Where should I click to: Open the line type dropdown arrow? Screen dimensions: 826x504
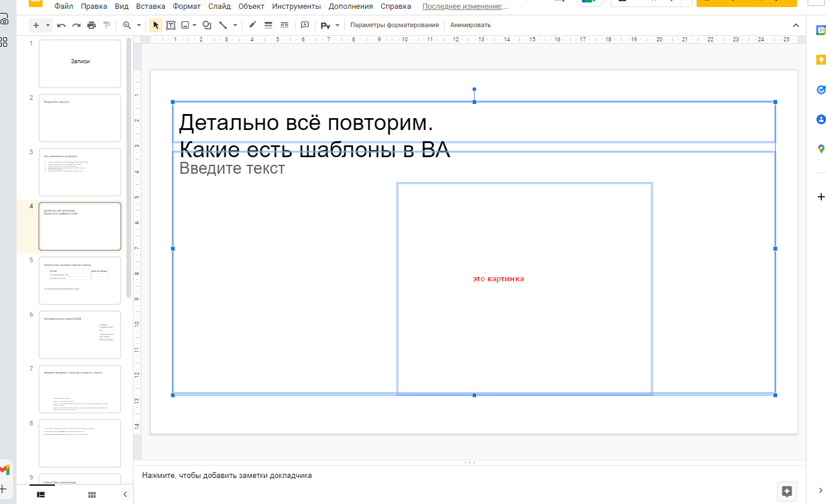coord(235,25)
